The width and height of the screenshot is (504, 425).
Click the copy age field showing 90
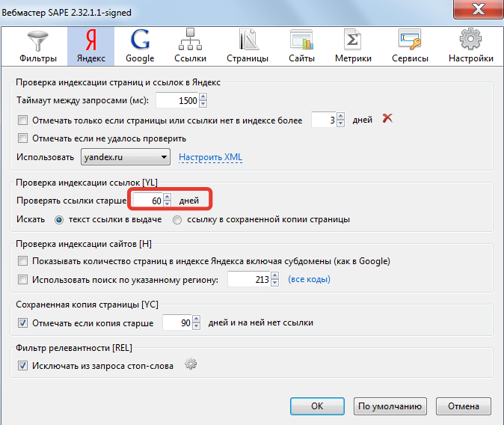(177, 322)
